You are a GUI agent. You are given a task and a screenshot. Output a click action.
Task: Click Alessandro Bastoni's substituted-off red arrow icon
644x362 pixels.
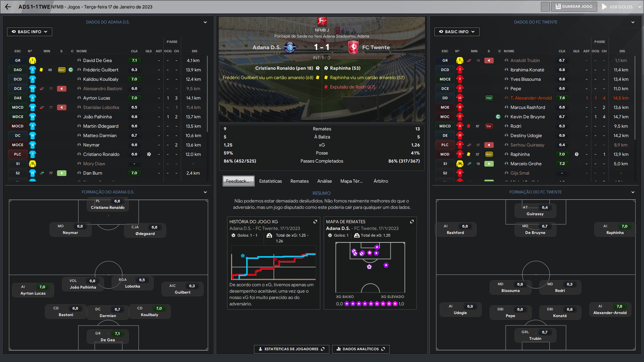(62, 89)
